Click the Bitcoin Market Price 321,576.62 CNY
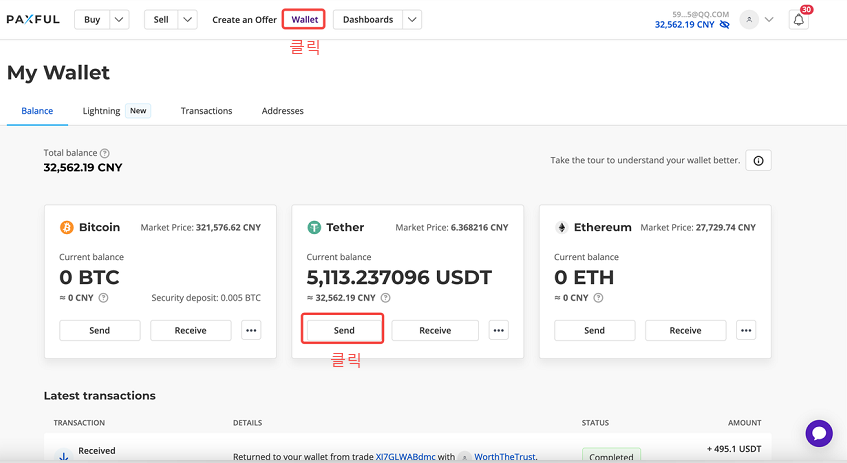The height and width of the screenshot is (463, 847). tap(200, 227)
